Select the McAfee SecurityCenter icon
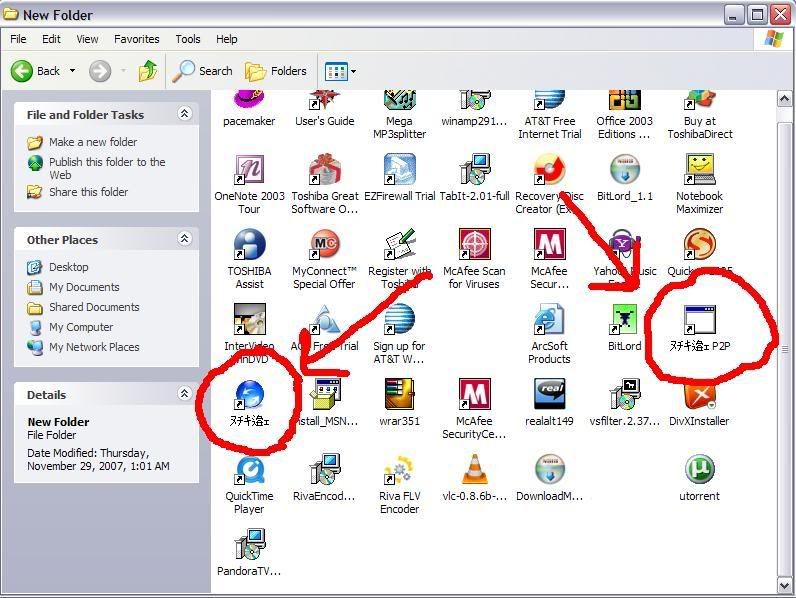This screenshot has width=796, height=598. coord(474,394)
